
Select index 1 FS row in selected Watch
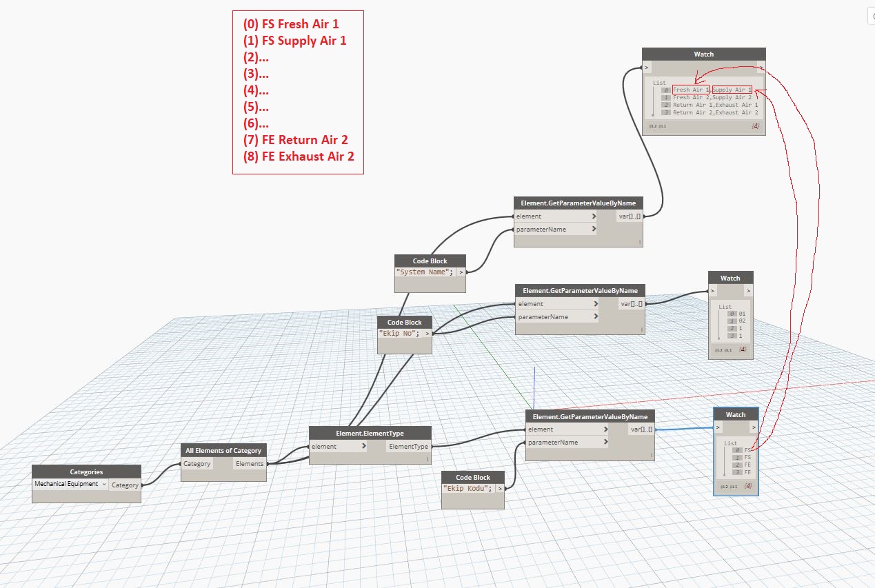coord(742,457)
